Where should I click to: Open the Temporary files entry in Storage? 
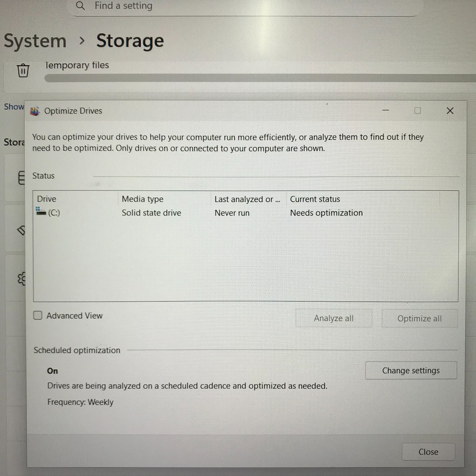click(77, 65)
